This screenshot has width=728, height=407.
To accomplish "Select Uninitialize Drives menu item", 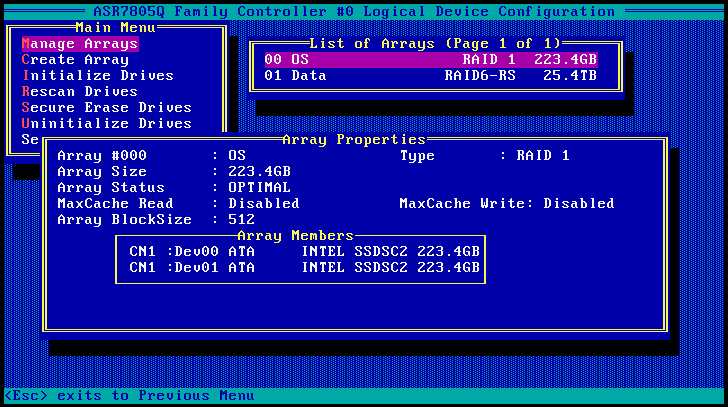I will click(x=107, y=123).
